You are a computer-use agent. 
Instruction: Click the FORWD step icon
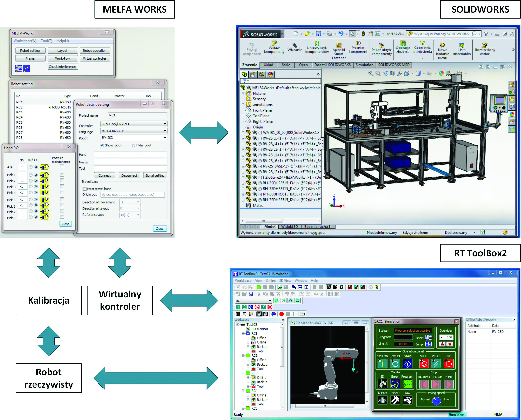click(437, 384)
